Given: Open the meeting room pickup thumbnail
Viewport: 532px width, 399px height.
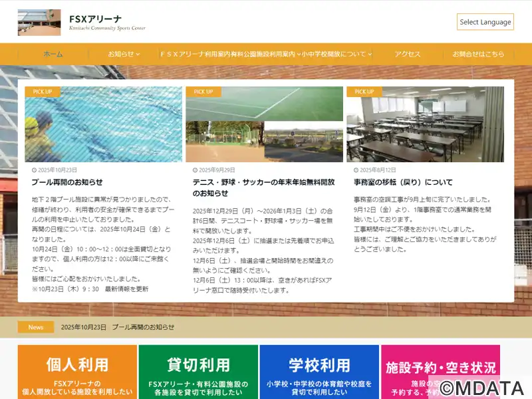Looking at the screenshot, I should tap(425, 124).
